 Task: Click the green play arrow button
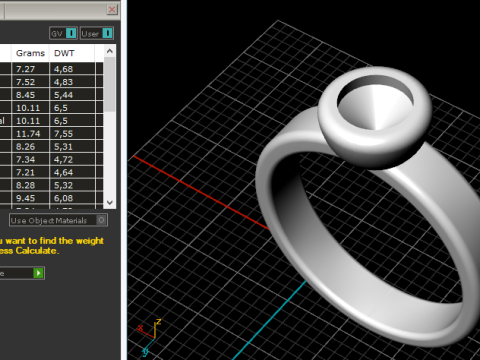39,273
